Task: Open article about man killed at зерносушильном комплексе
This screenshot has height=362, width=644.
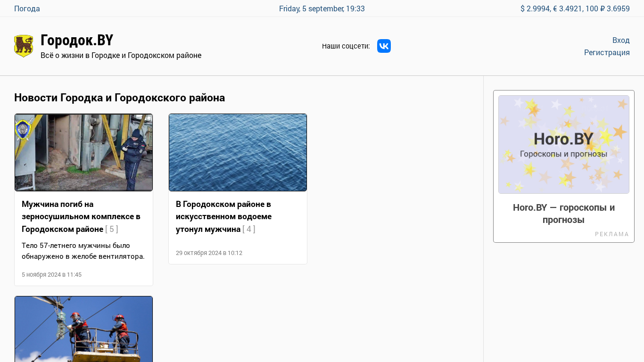Action: pyautogui.click(x=81, y=216)
